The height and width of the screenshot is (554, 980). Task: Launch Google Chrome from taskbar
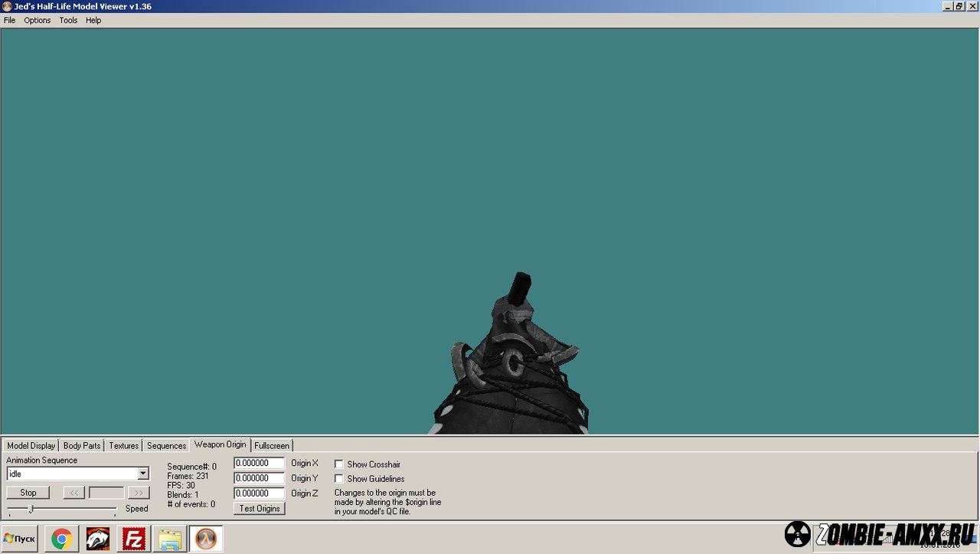pyautogui.click(x=61, y=539)
